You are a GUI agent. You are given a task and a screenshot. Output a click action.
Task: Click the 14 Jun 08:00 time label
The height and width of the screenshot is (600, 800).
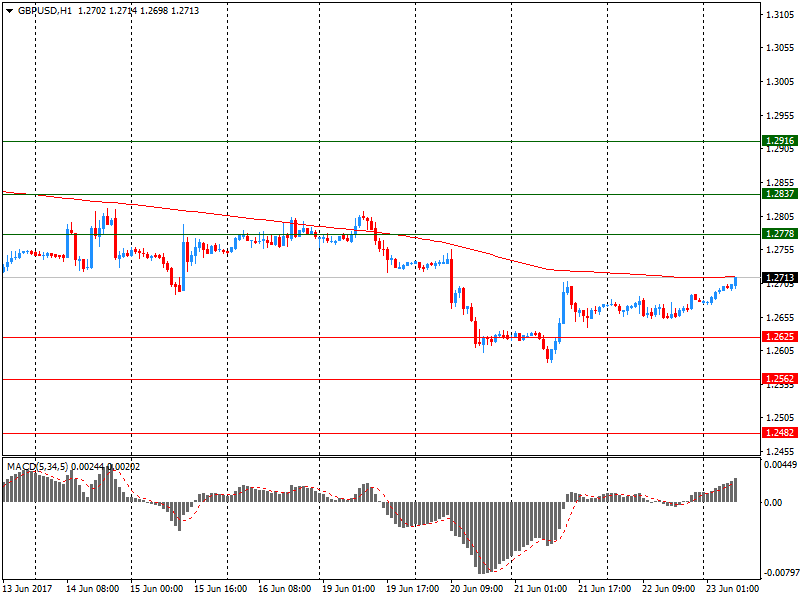click(92, 588)
